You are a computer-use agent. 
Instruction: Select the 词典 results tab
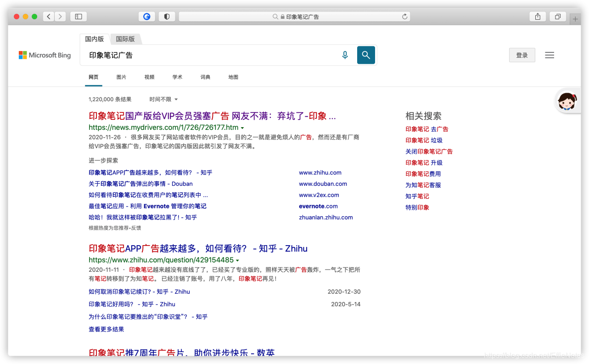coord(206,77)
